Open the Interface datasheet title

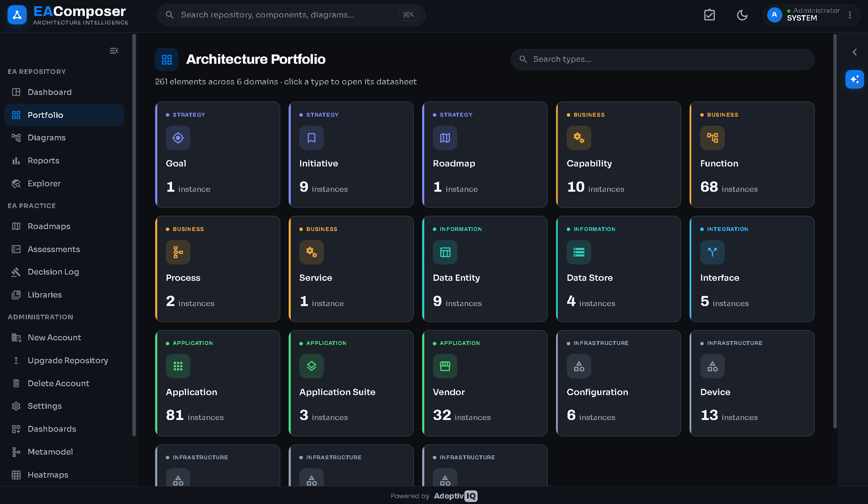pyautogui.click(x=720, y=278)
